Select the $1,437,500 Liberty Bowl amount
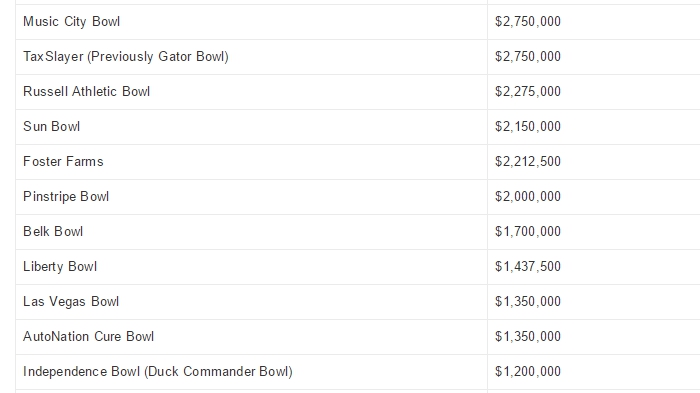 point(528,267)
